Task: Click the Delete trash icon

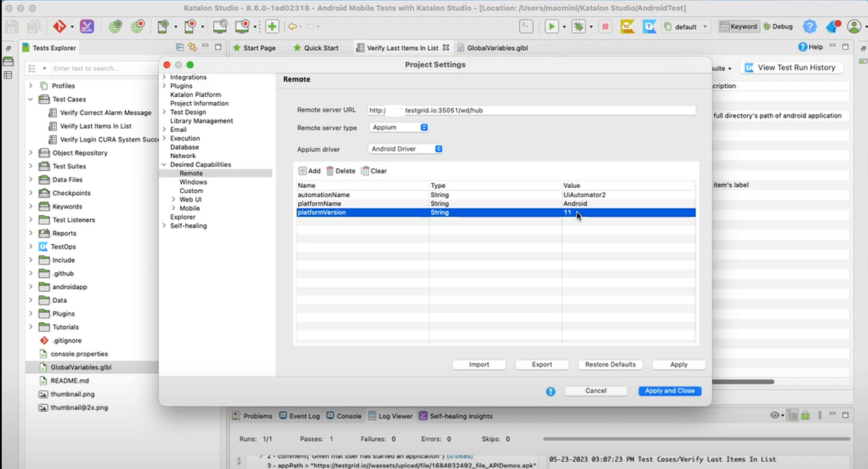Action: click(330, 171)
